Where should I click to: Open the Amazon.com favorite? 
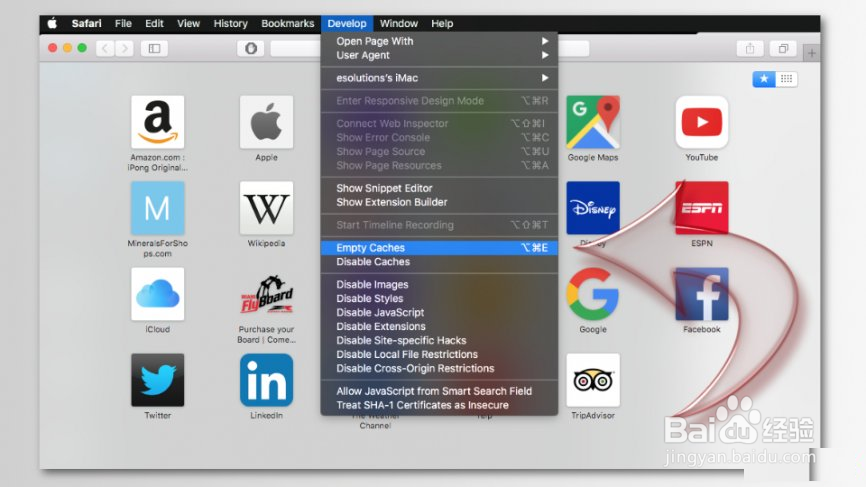point(157,122)
